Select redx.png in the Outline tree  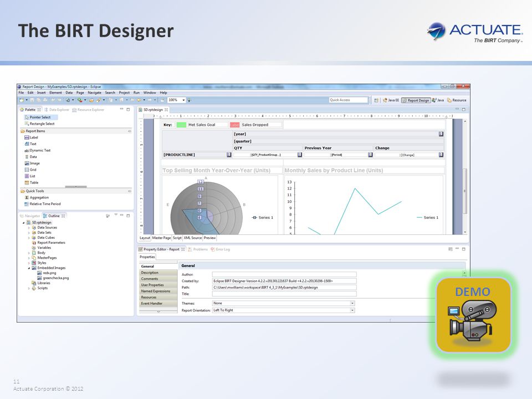pyautogui.click(x=47, y=273)
